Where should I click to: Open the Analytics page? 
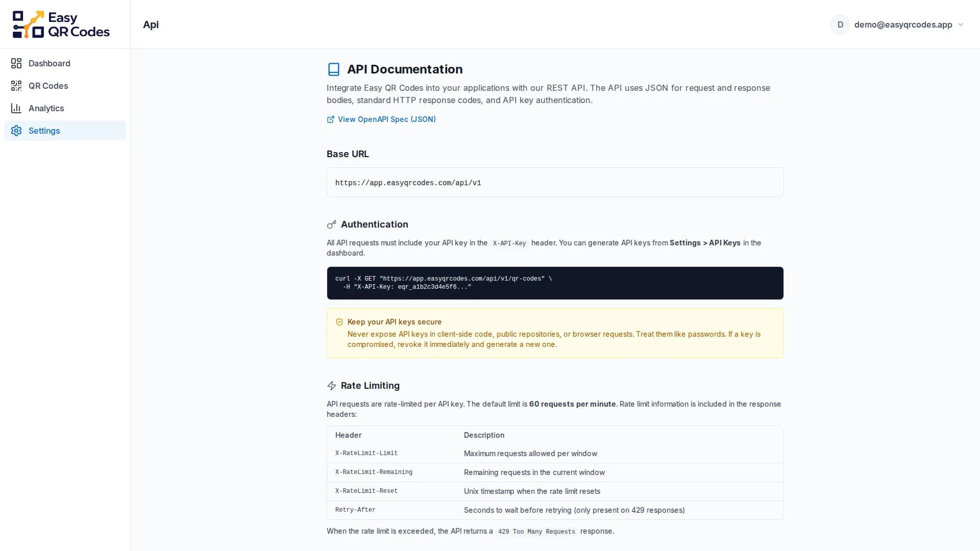(x=65, y=108)
